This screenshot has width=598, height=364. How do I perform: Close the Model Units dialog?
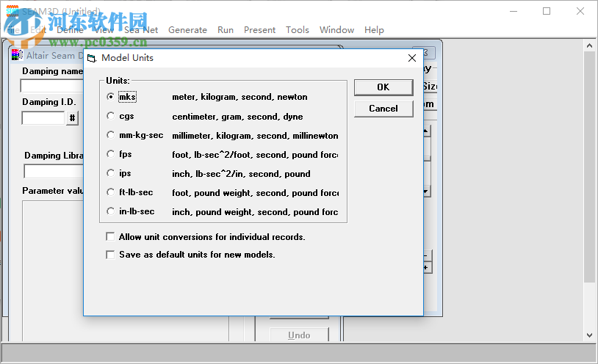coord(412,58)
